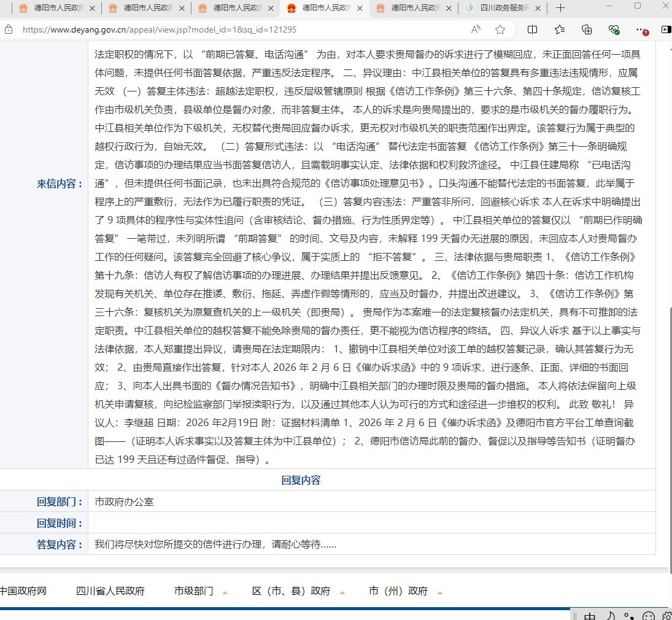Open the 中国政府网 footer link
Image resolution: width=672 pixels, height=620 pixels.
coord(23,591)
